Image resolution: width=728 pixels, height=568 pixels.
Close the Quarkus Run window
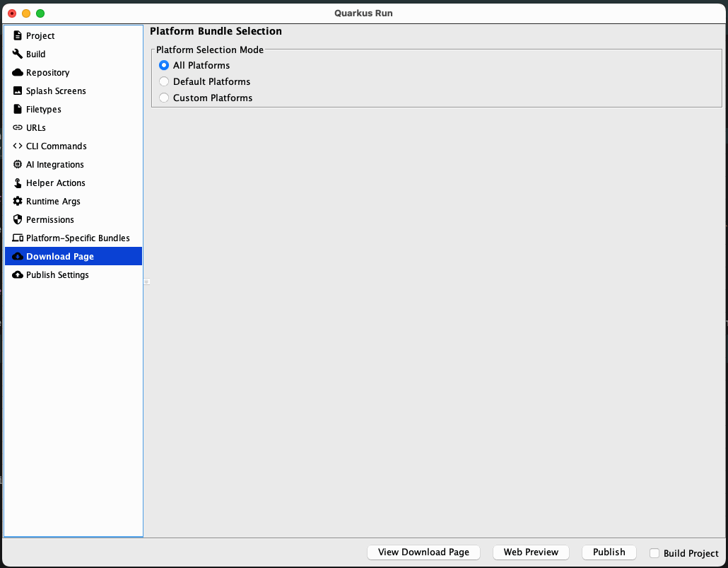pyautogui.click(x=12, y=13)
